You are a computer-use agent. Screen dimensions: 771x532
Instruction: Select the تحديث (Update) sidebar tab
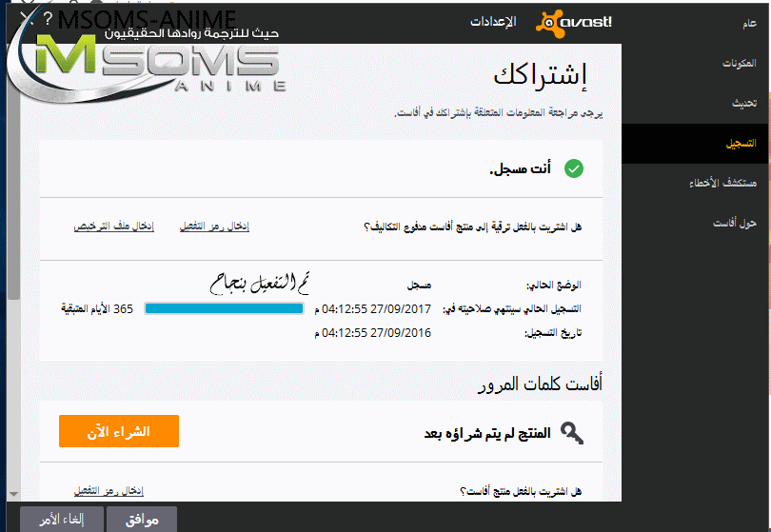[743, 103]
